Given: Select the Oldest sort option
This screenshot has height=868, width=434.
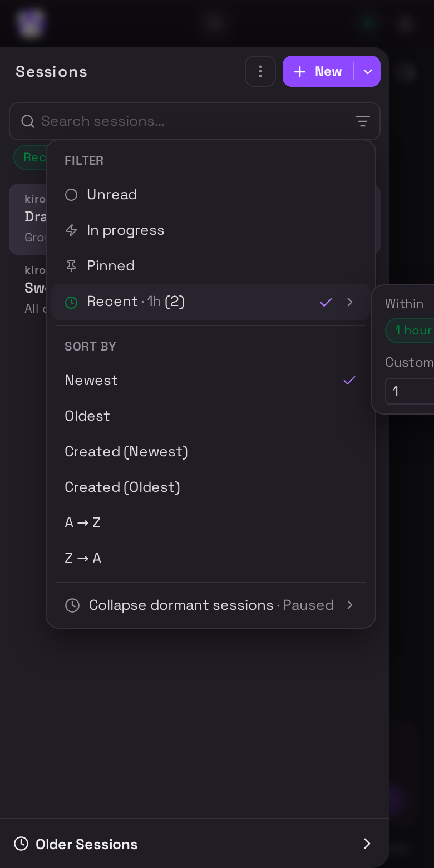Looking at the screenshot, I should [211, 416].
